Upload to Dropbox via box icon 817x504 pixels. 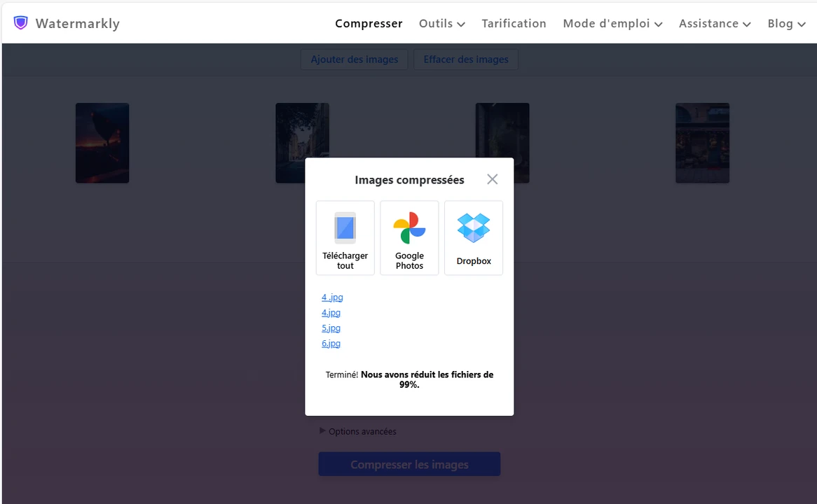click(474, 228)
